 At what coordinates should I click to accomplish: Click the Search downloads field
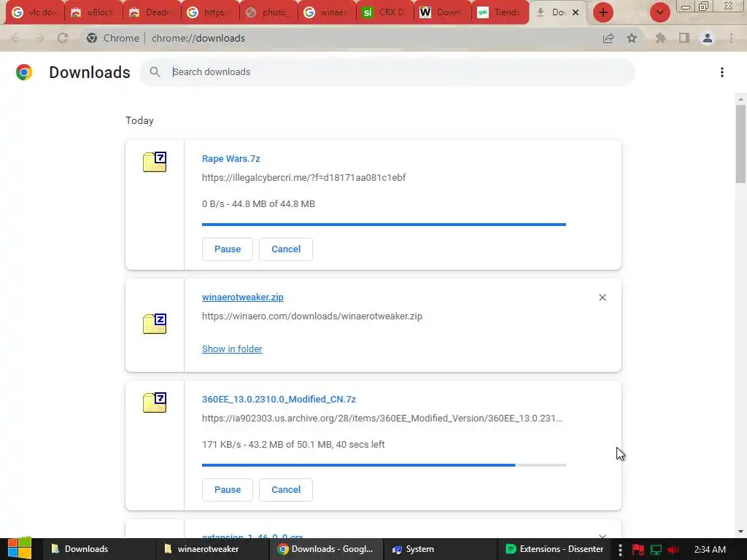click(x=387, y=72)
